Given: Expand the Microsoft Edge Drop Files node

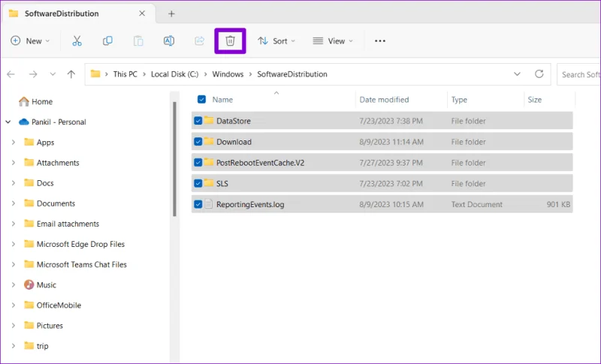Looking at the screenshot, I should point(14,244).
